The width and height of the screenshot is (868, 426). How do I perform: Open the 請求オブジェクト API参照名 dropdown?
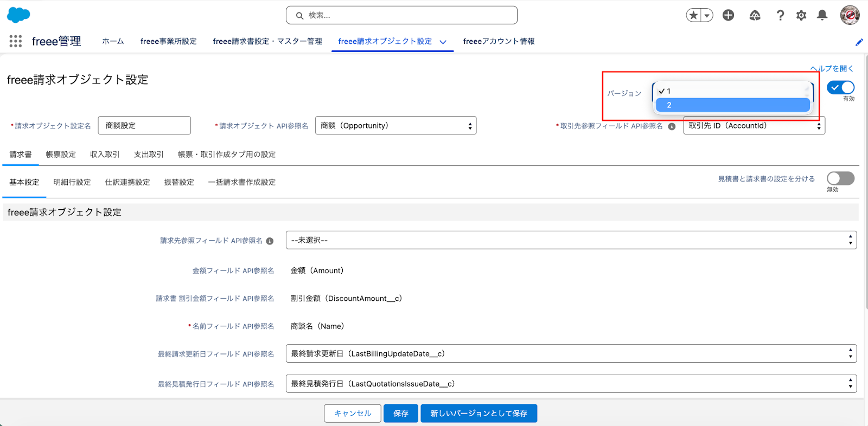point(395,125)
